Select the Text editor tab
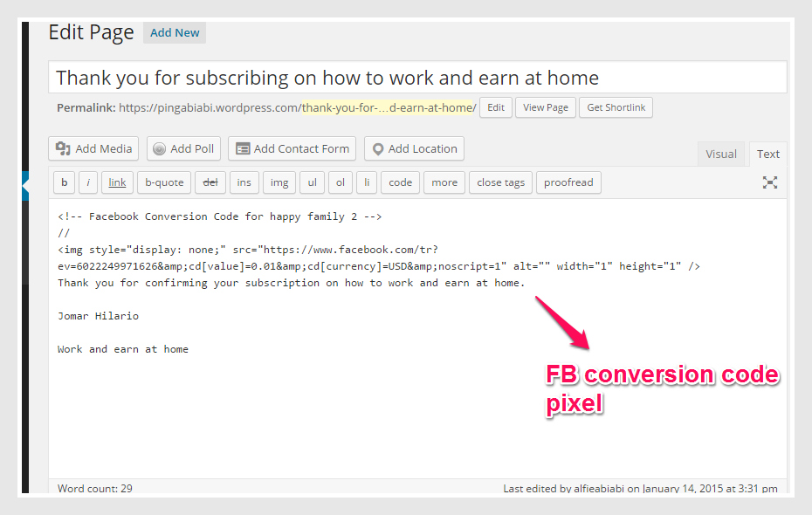The image size is (812, 515). pos(767,154)
